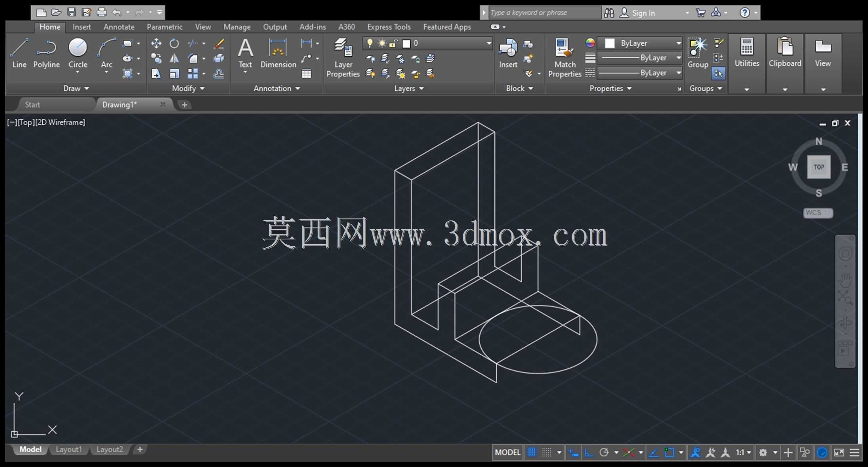Switch to the Insert ribbon tab
Screen dimensions: 868x467
[x=82, y=27]
